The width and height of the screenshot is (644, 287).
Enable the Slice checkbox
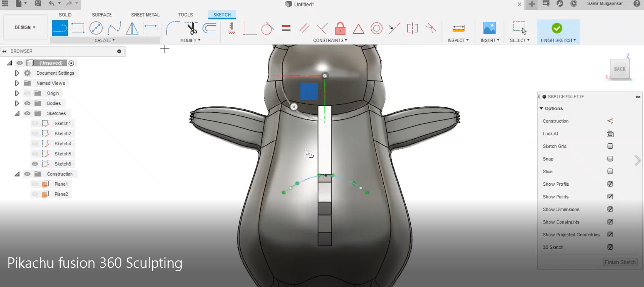point(610,171)
